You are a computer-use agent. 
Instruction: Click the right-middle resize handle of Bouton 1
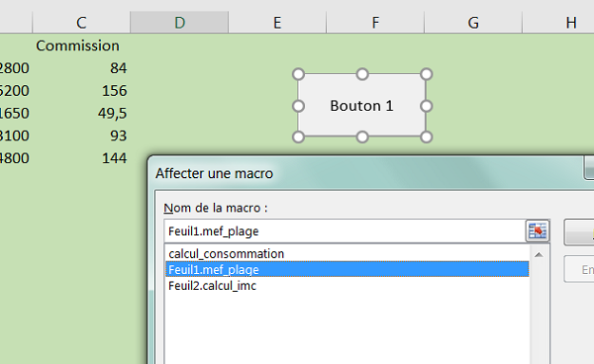[x=426, y=106]
